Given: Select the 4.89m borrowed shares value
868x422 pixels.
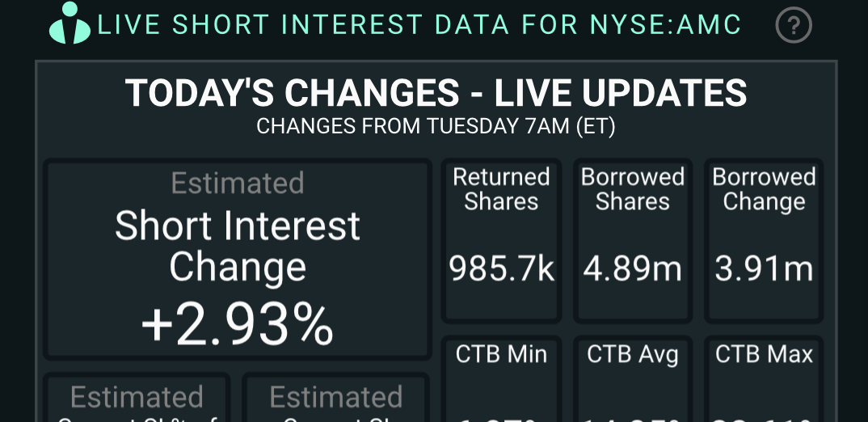Looking at the screenshot, I should click(x=633, y=269).
